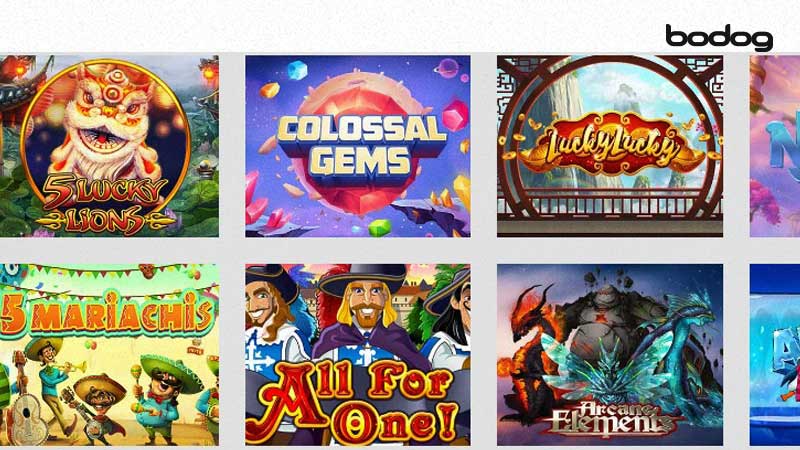Launch the Colossal Gems slot
The height and width of the screenshot is (450, 800).
(x=358, y=146)
